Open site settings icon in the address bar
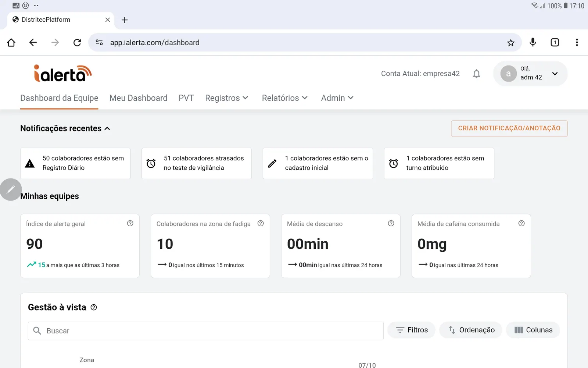This screenshot has height=368, width=588. click(x=99, y=42)
